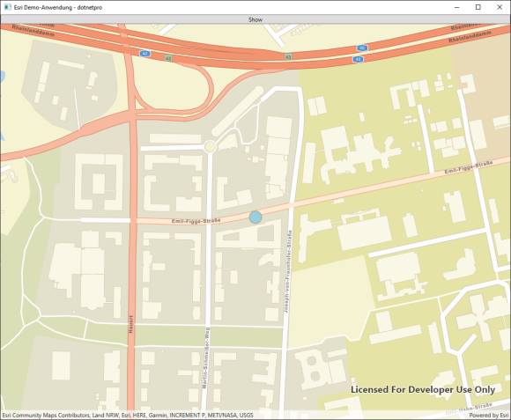Click the Hauert road label

click(131, 324)
